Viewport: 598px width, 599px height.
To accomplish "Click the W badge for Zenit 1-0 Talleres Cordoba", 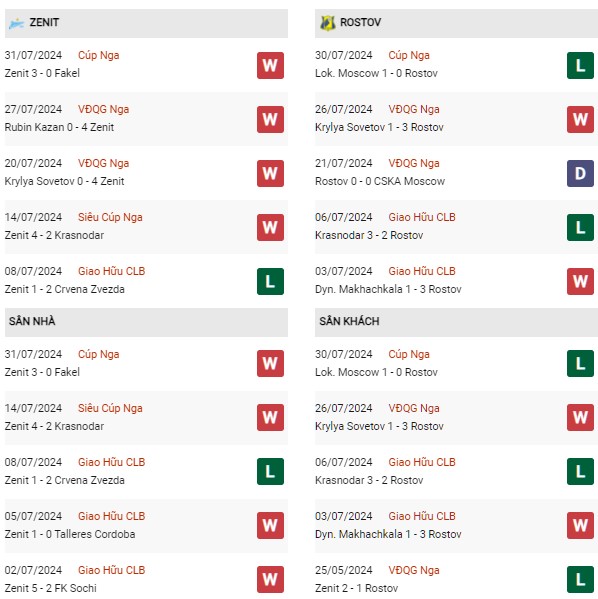I will pyautogui.click(x=270, y=525).
